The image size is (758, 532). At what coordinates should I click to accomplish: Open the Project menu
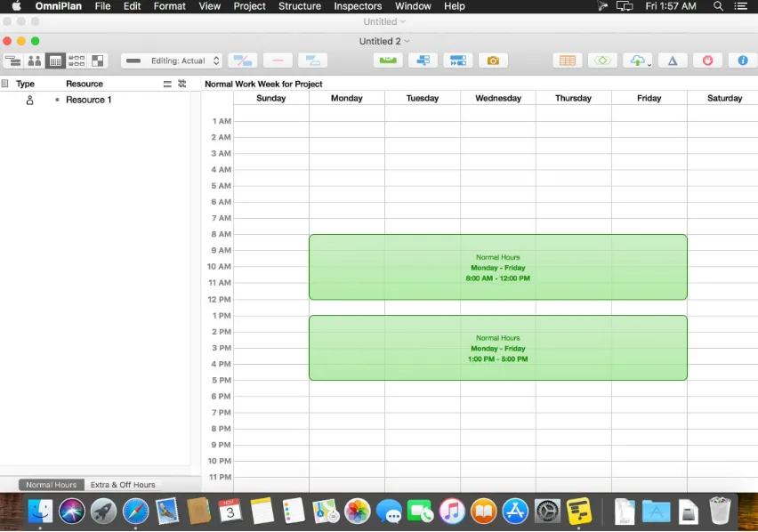249,6
